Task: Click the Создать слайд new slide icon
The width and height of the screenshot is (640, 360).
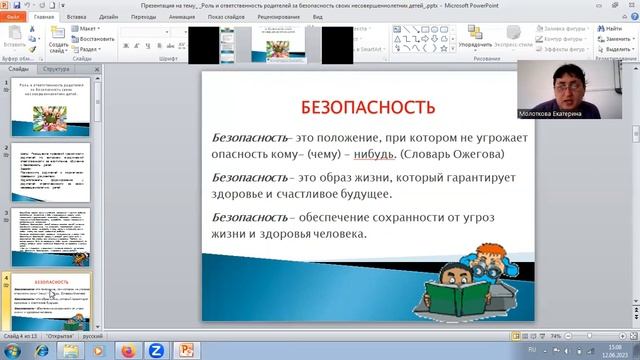Action: click(58, 33)
